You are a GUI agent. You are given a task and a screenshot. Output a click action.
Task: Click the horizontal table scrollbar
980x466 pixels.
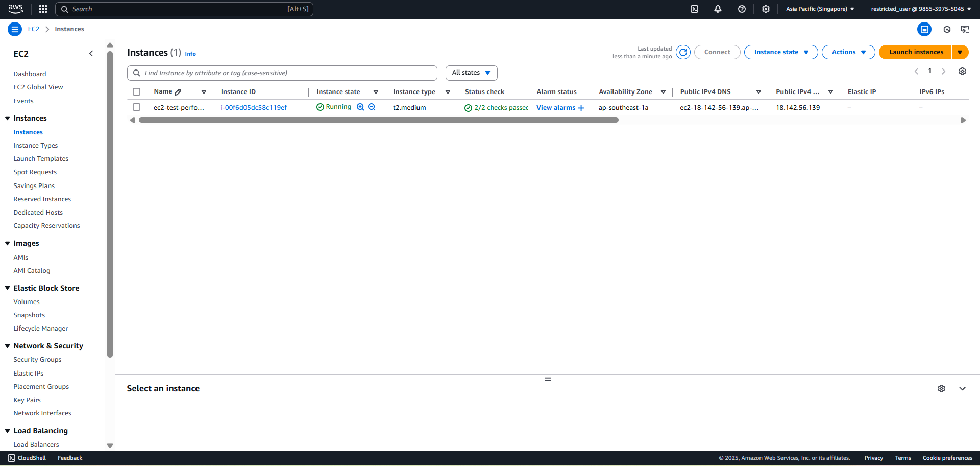(378, 120)
